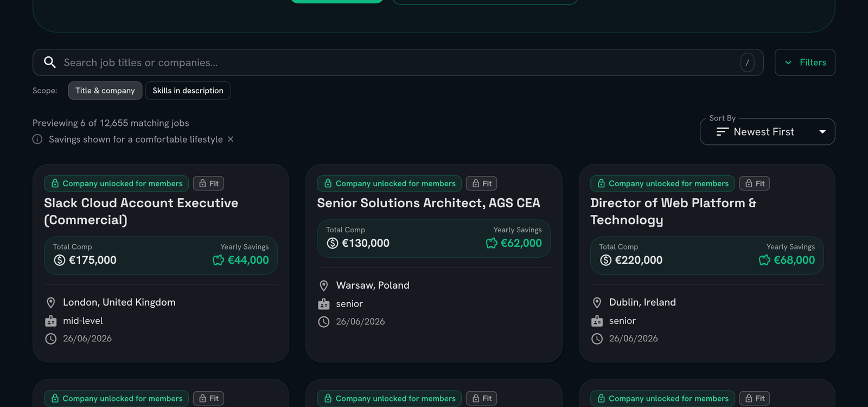Screen dimensions: 868x407
Task: Click Fit badge on Director of Web card
Action: pos(755,183)
